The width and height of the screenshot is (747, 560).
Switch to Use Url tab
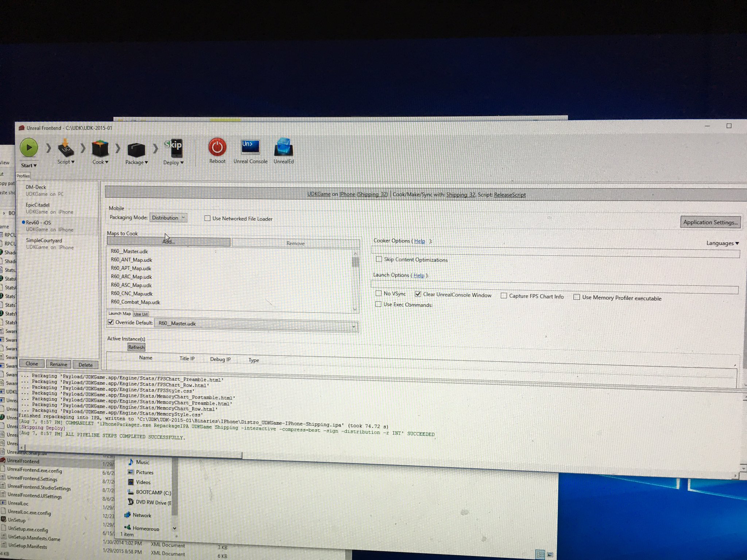(141, 314)
